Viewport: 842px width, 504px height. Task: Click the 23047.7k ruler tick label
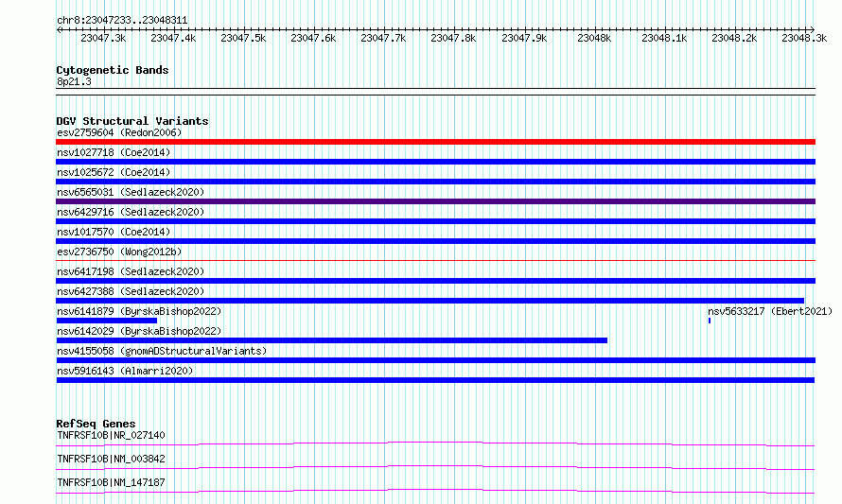(383, 38)
